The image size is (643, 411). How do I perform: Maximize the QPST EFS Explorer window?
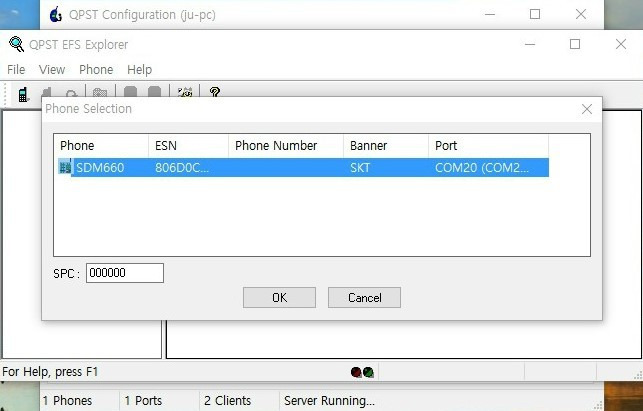[x=575, y=44]
